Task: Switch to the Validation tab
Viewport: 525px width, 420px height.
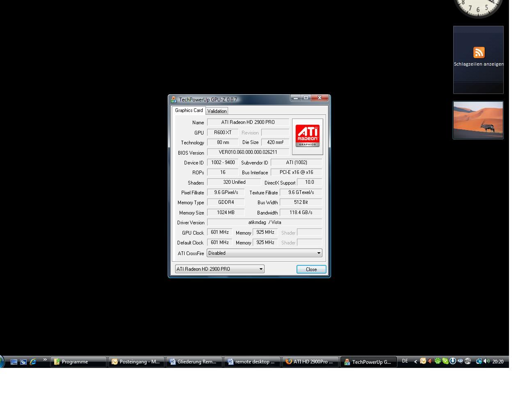Action: tap(217, 111)
